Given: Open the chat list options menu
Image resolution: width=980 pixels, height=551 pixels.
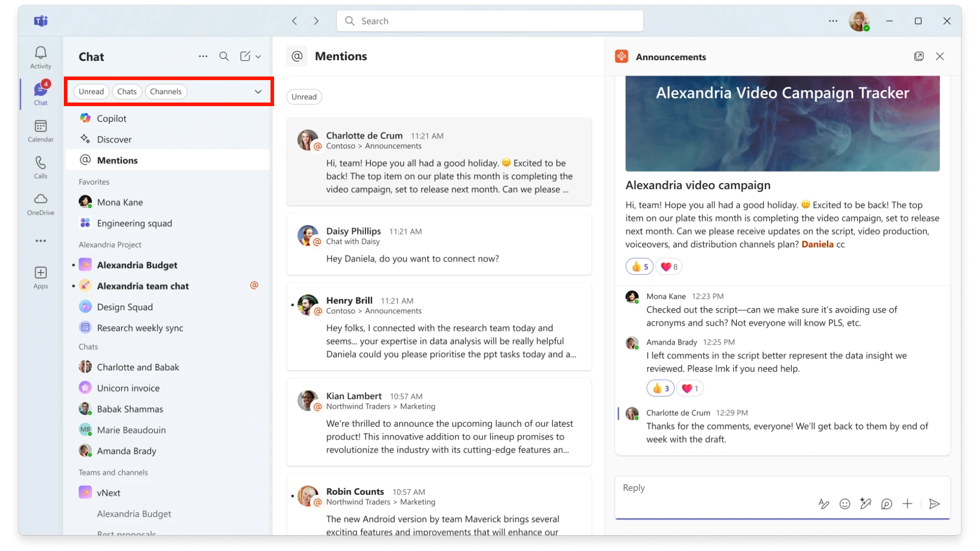Looking at the screenshot, I should pyautogui.click(x=203, y=56).
